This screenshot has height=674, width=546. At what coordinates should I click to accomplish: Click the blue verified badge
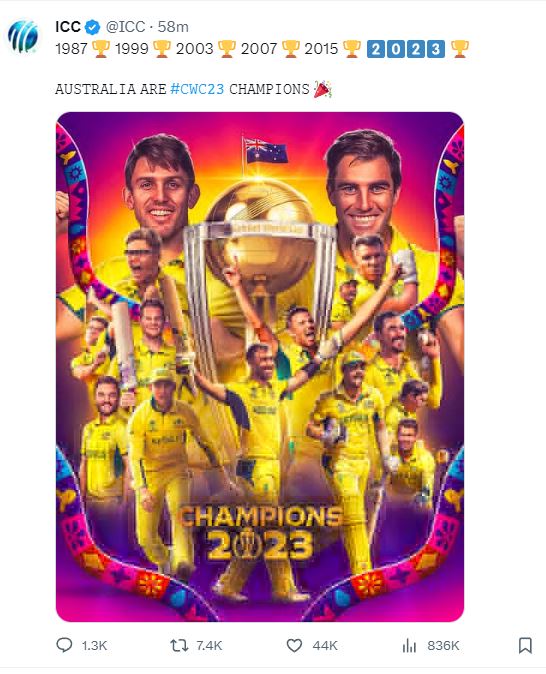(x=92, y=27)
